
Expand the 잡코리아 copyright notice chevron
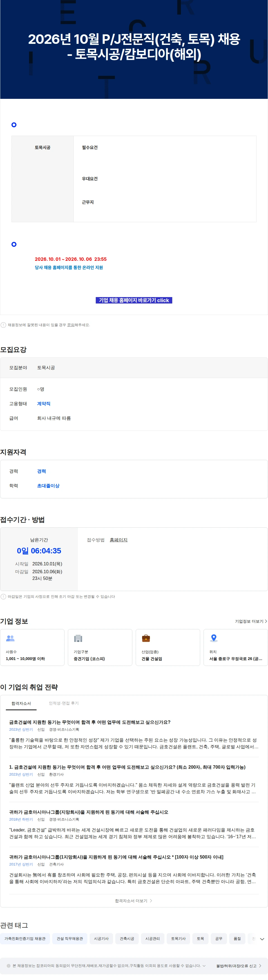(x=204, y=965)
